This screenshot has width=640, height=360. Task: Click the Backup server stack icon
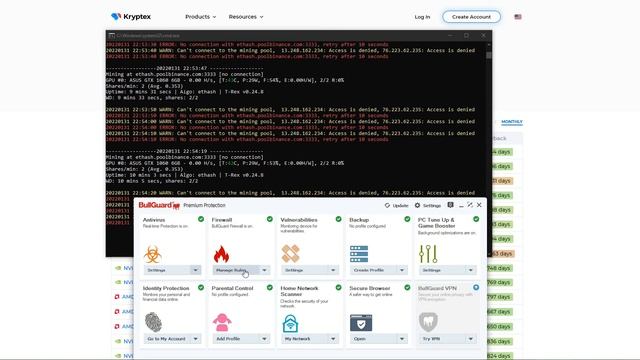click(359, 254)
